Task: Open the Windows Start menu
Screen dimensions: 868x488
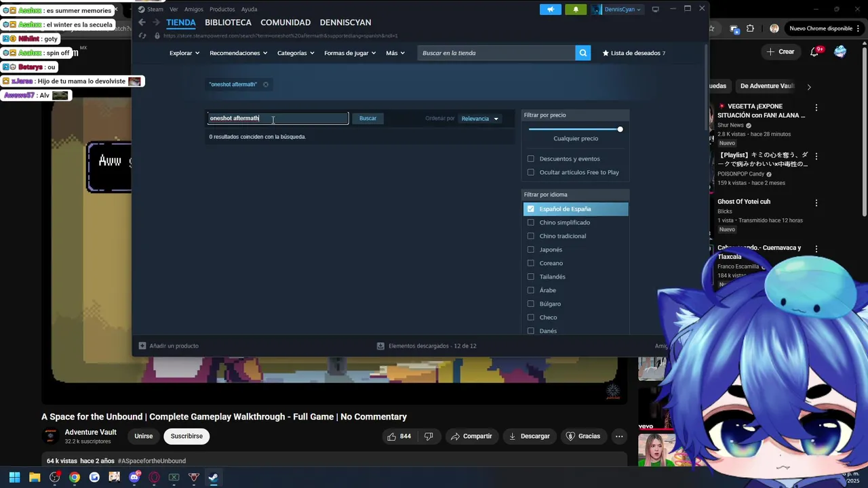Action: tap(14, 477)
